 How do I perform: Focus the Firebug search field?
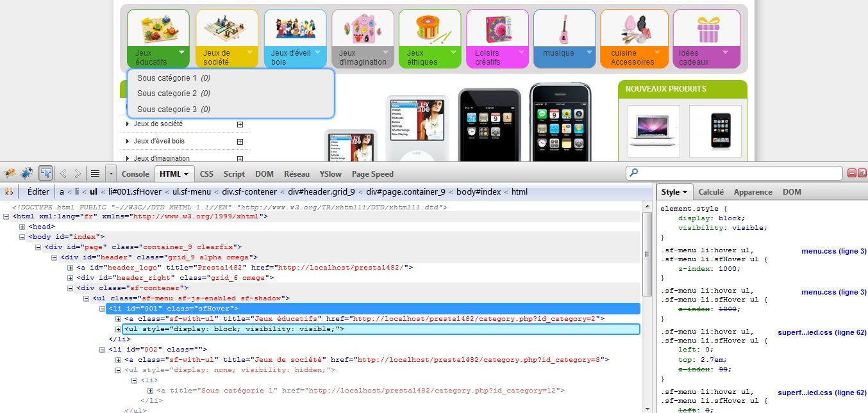735,173
